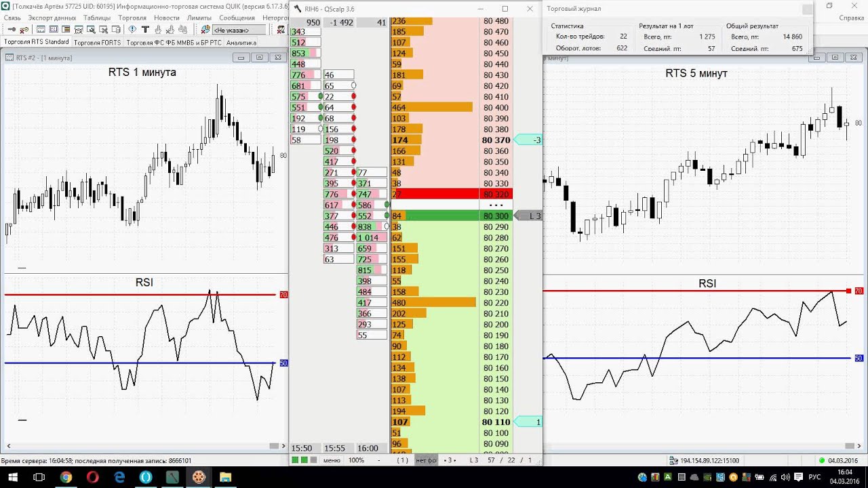Click the key connect icon in QUIK toolbar

[12, 30]
